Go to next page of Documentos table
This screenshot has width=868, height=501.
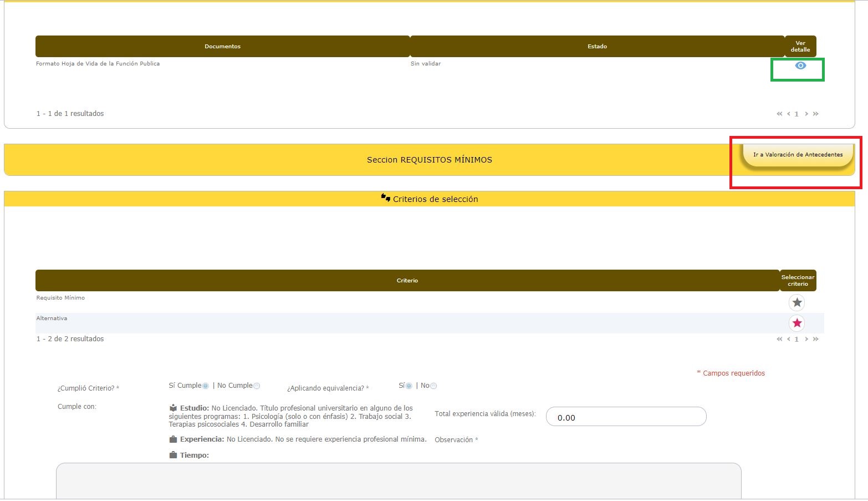click(x=806, y=114)
